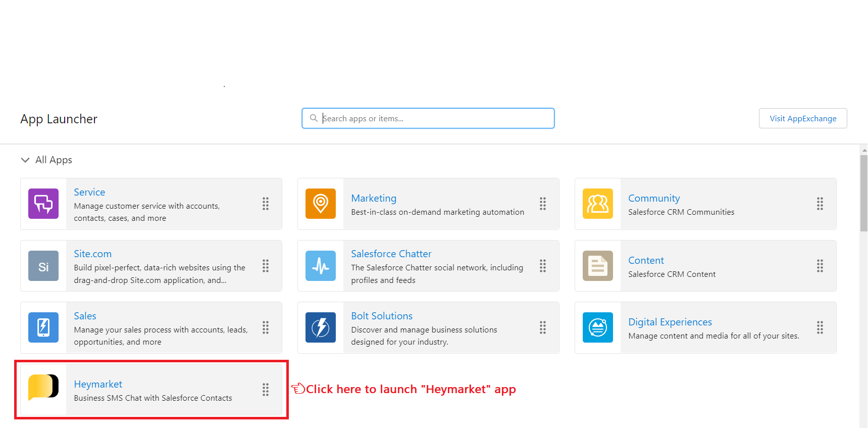The height and width of the screenshot is (428, 868).
Task: Click the Marketing tile drag handle dots
Action: pyautogui.click(x=543, y=204)
